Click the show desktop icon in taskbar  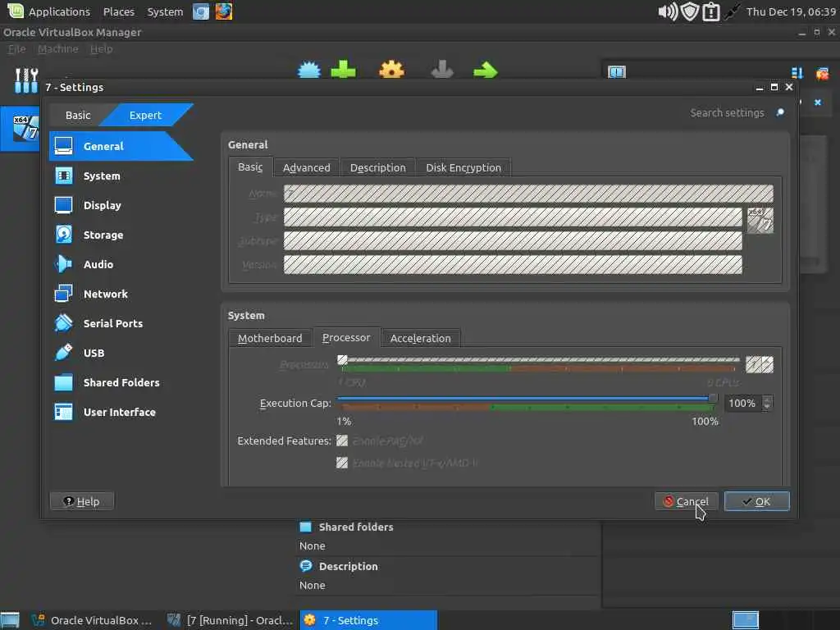[x=10, y=620]
